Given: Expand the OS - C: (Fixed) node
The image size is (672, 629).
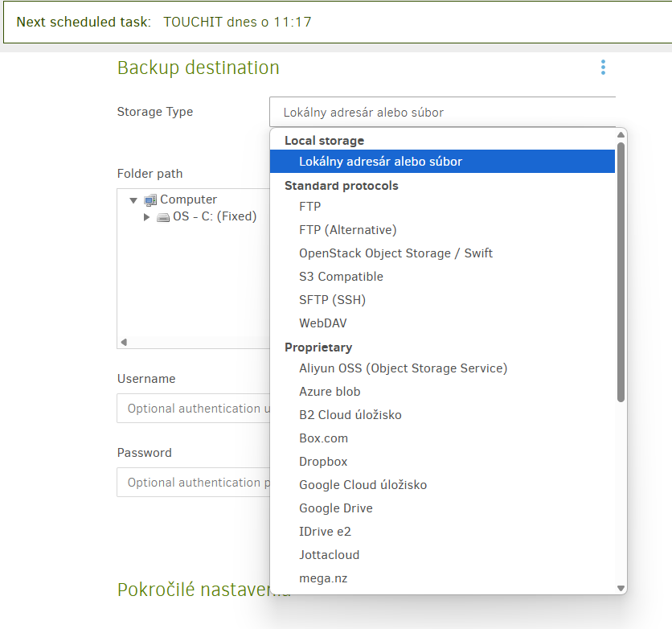Looking at the screenshot, I should [x=146, y=217].
